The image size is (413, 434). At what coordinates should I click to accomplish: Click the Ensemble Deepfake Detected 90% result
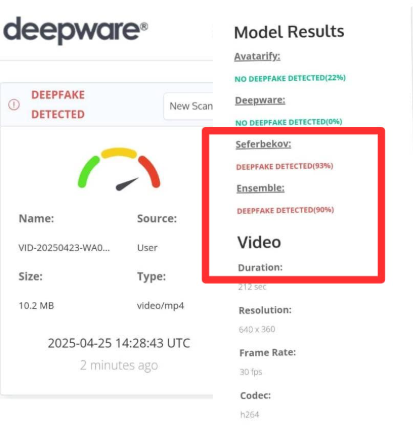tap(285, 210)
